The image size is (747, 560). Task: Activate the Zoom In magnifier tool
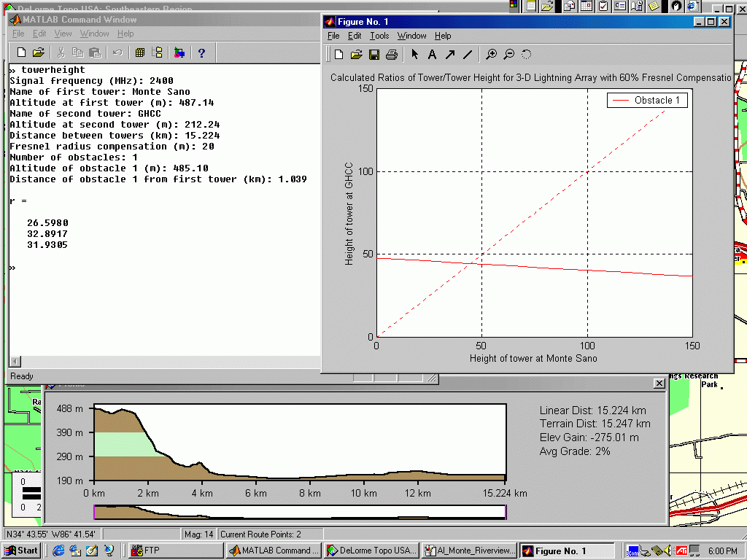[491, 55]
